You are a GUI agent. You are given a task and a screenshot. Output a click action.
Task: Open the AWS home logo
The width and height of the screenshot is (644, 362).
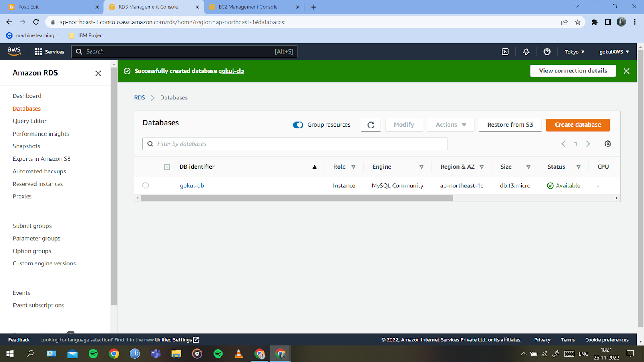(14, 51)
